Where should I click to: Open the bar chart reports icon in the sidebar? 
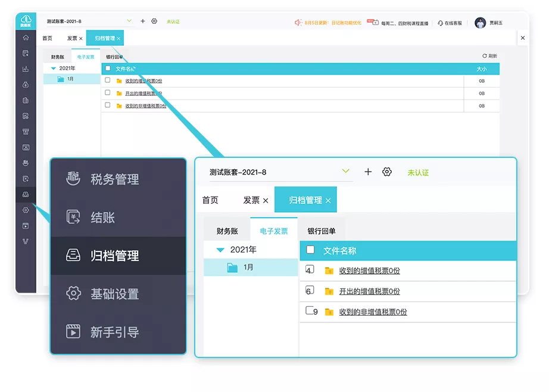click(x=26, y=69)
